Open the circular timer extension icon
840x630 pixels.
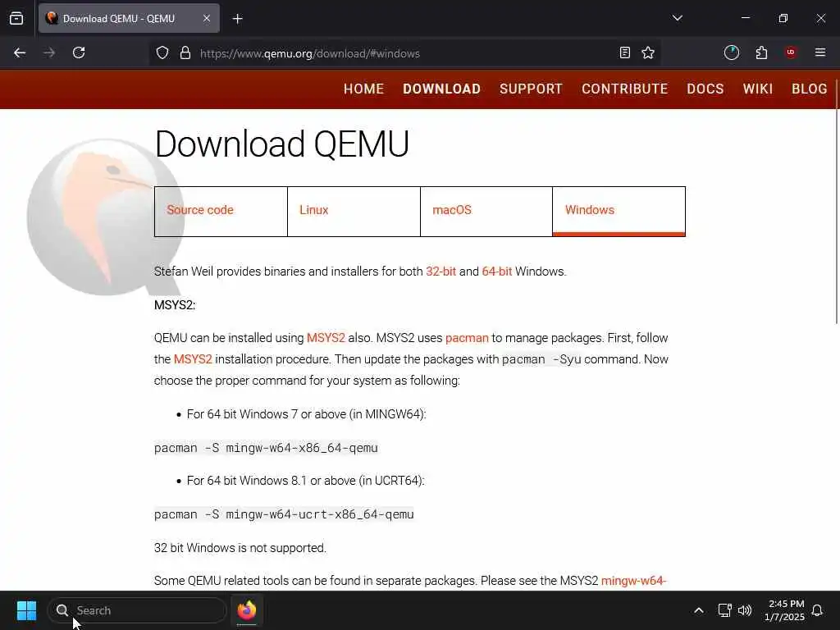pos(731,52)
